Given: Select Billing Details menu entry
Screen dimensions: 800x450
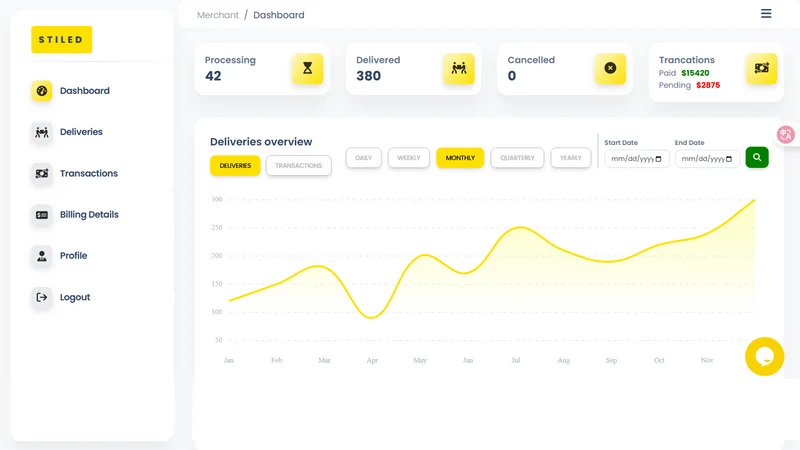Looking at the screenshot, I should click(89, 215).
